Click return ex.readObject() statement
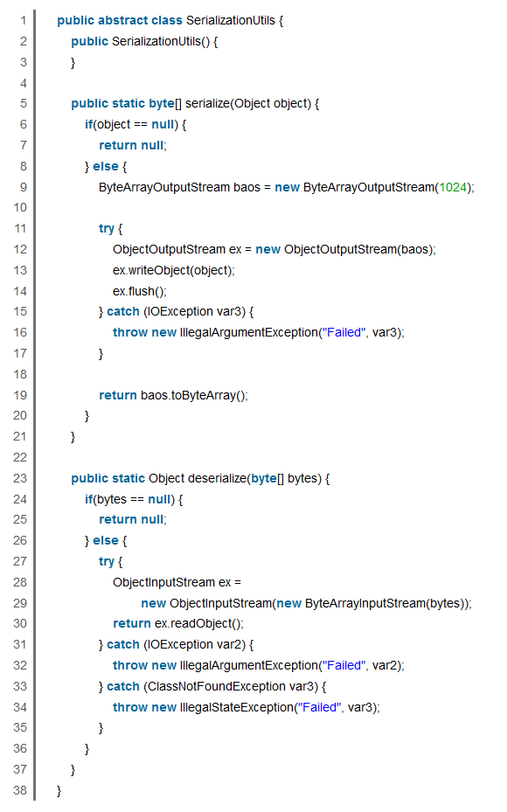 178,623
